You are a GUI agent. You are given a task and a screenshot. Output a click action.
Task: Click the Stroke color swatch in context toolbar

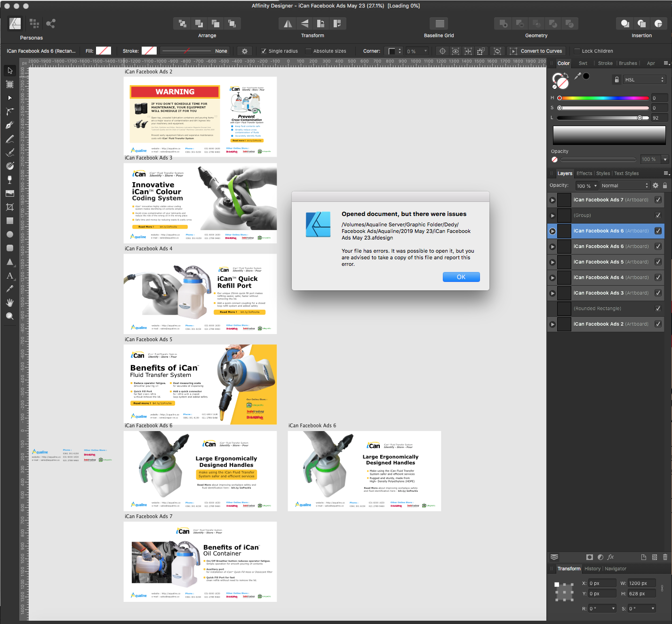149,51
